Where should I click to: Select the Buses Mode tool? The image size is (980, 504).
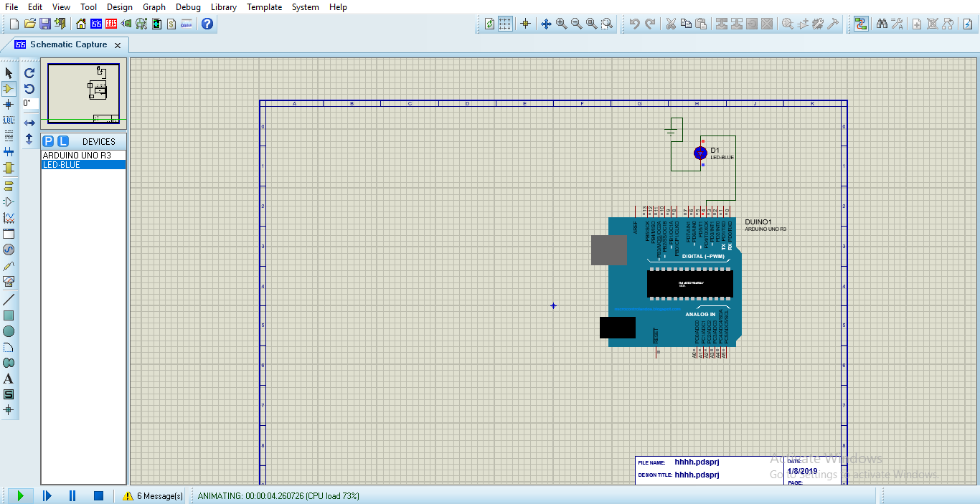(9, 152)
